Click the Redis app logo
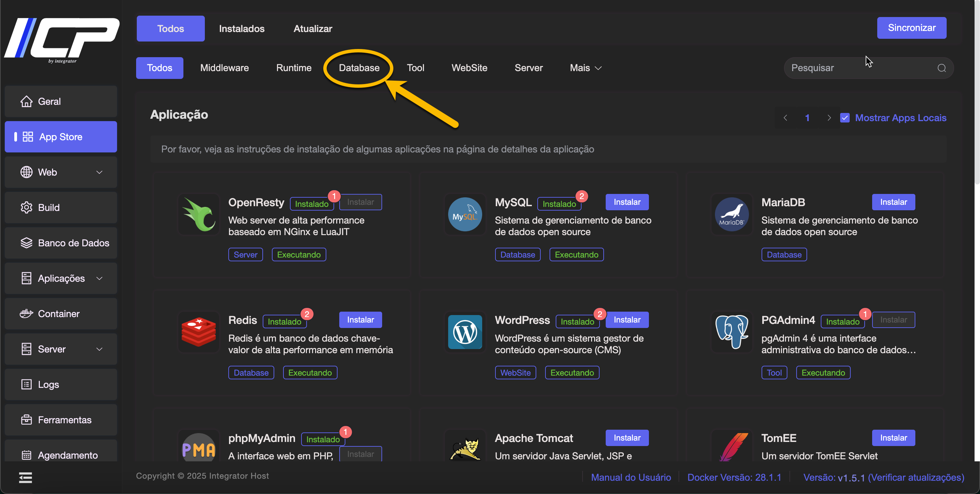Viewport: 980px width, 494px height. click(199, 332)
